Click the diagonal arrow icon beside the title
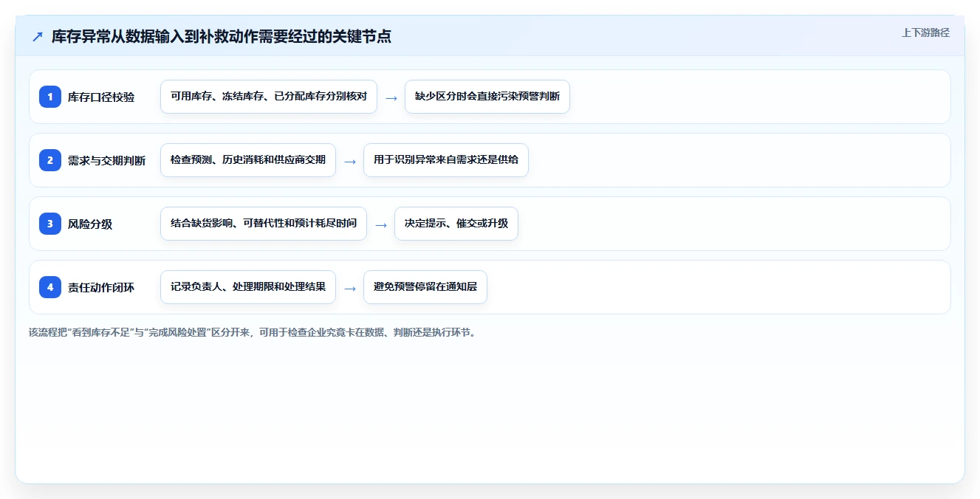 [x=38, y=37]
